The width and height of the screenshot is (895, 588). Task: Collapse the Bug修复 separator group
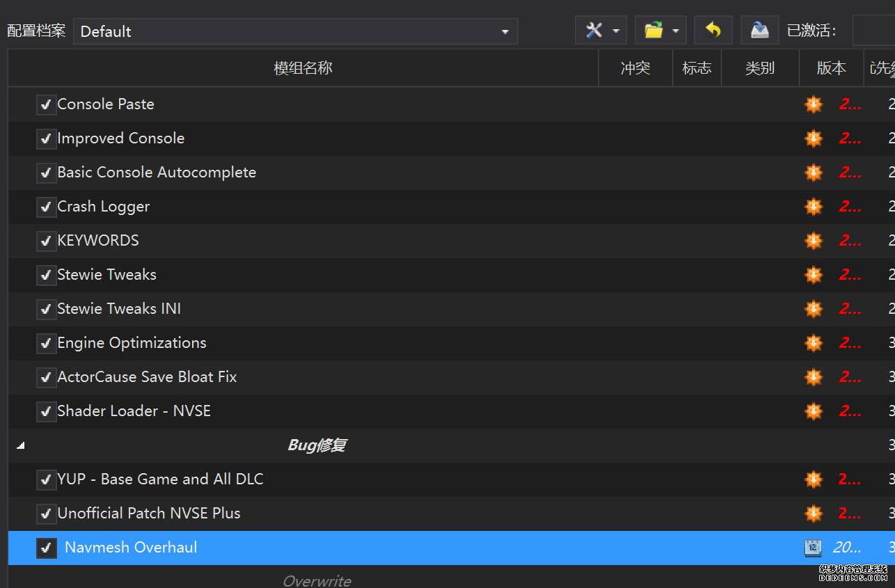(x=20, y=445)
